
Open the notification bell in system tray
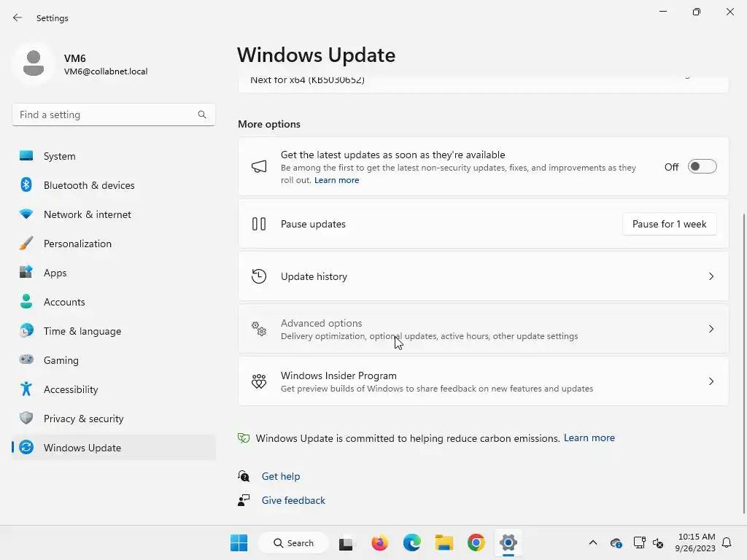coord(727,542)
